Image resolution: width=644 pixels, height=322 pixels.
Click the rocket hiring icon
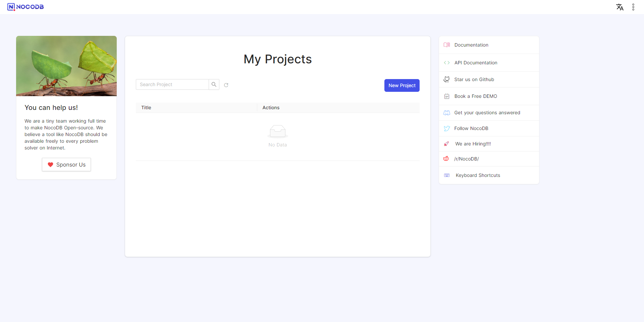pyautogui.click(x=446, y=144)
